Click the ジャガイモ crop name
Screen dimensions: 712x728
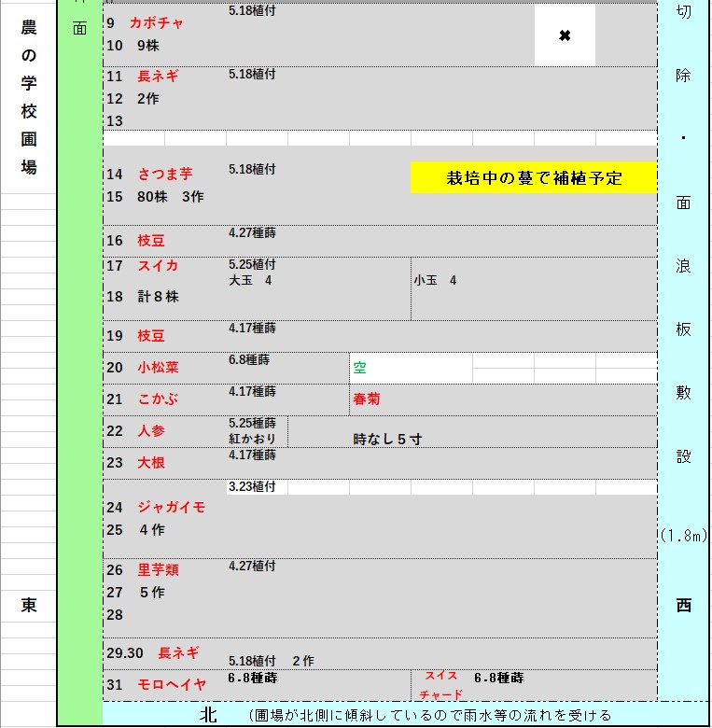(172, 507)
